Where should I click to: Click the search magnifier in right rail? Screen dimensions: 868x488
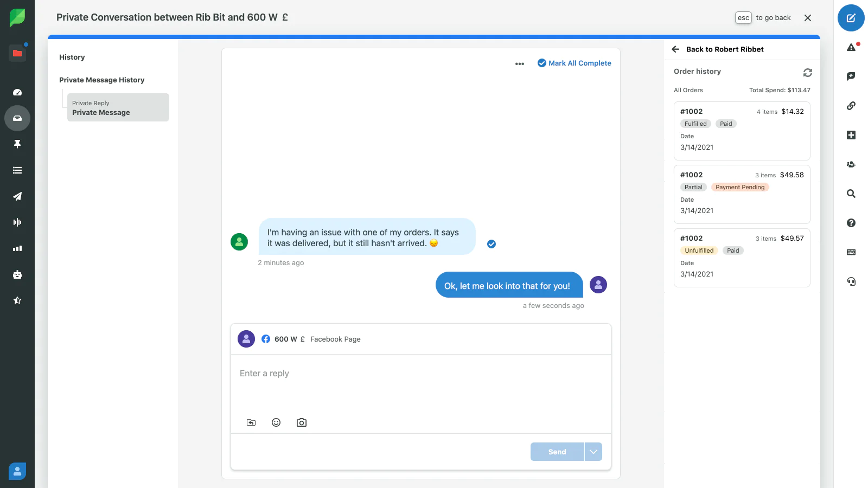pyautogui.click(x=851, y=194)
